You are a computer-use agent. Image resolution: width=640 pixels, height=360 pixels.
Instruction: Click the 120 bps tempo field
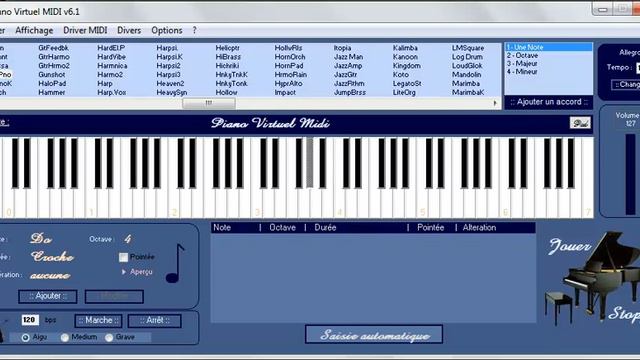pyautogui.click(x=30, y=320)
